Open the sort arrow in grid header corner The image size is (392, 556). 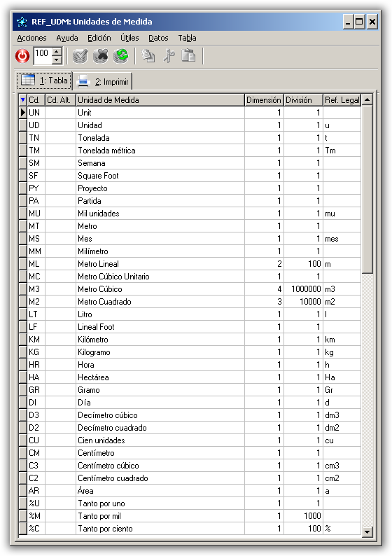click(23, 100)
